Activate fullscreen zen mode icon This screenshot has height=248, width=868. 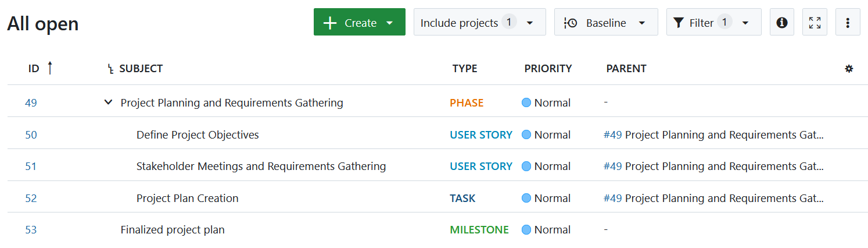point(815,23)
